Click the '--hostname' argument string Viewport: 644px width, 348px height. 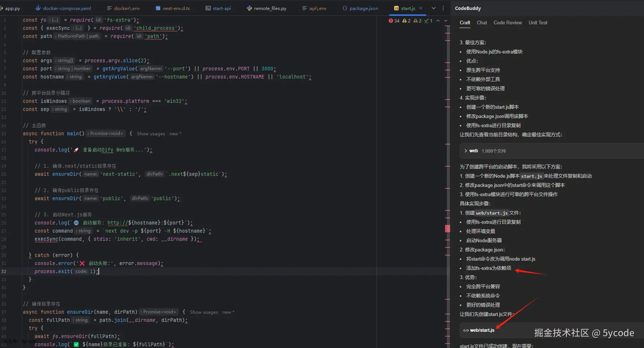[x=175, y=77]
